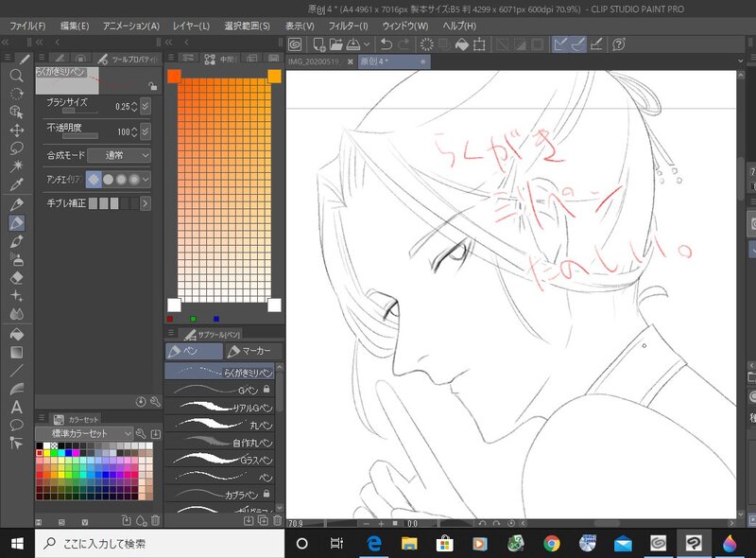Select the Zoom magnifier tool
The width and height of the screenshot is (756, 558).
pos(16,76)
